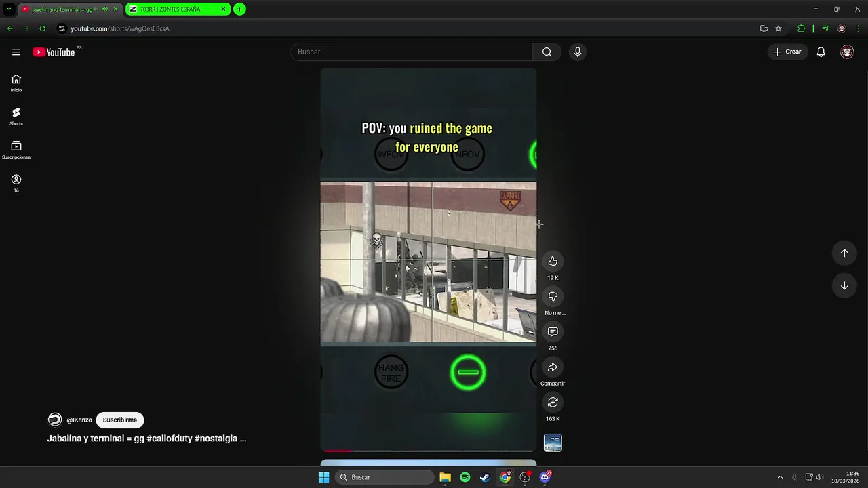Go to the next Short (down arrow)

point(844,285)
